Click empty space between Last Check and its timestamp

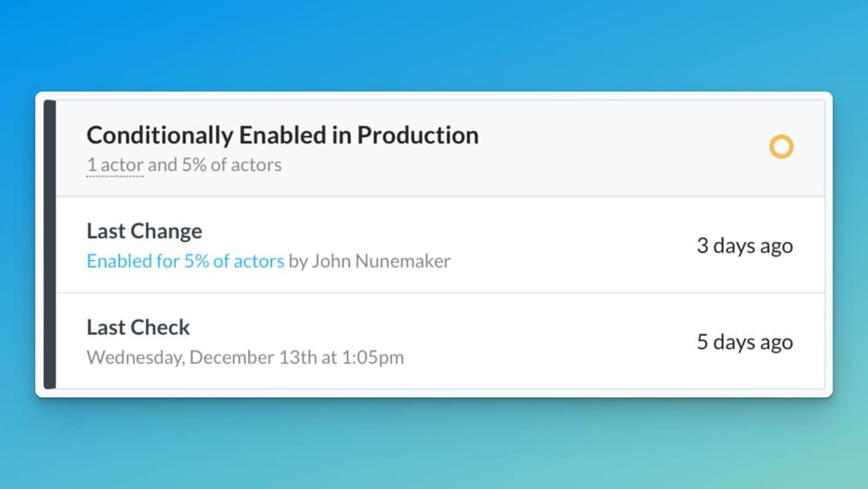556,342
